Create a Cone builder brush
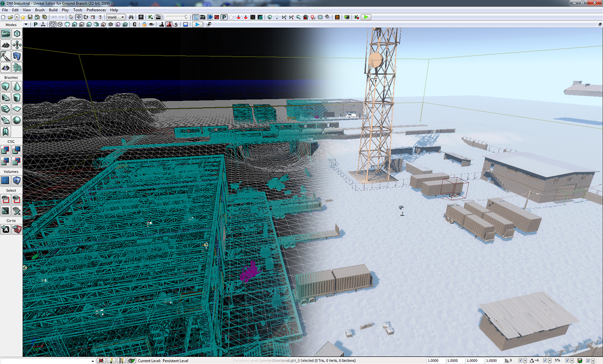The image size is (603, 364). coord(17,86)
